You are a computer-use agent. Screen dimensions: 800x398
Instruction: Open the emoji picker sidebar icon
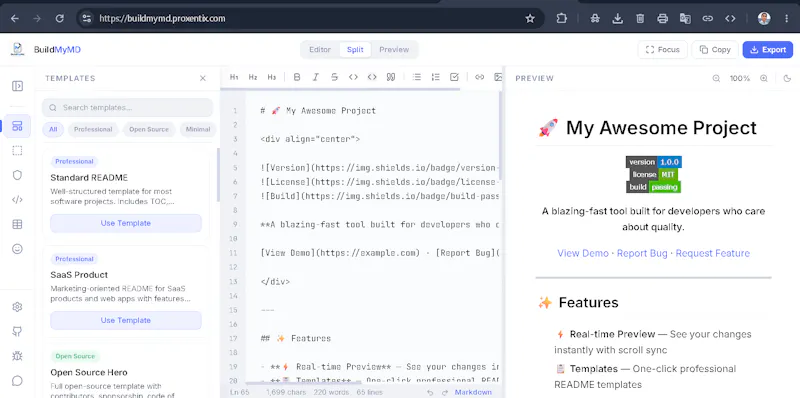[x=17, y=249]
